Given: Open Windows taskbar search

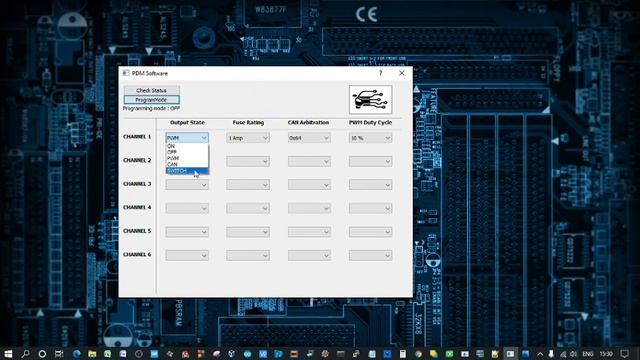Looking at the screenshot, I should point(25,353).
